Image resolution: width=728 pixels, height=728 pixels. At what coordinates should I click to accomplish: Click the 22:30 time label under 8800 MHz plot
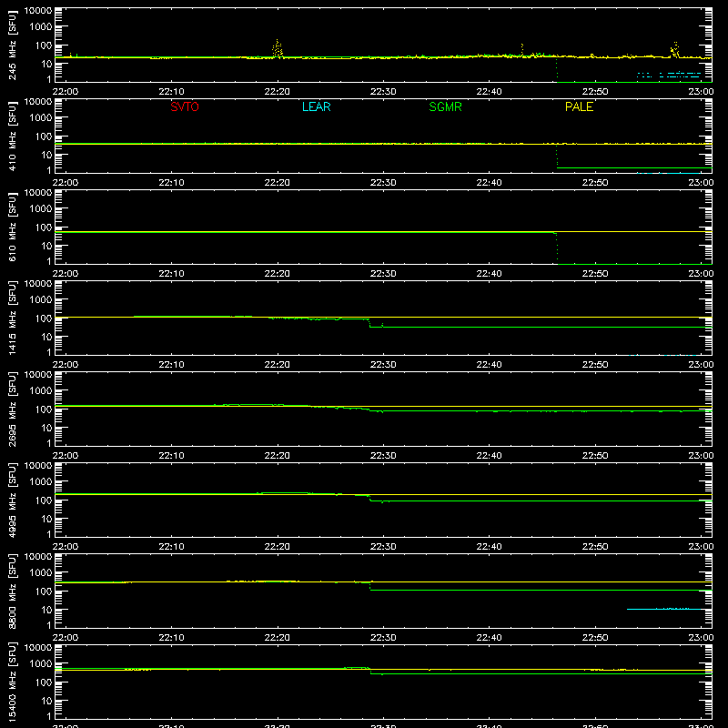[383, 638]
